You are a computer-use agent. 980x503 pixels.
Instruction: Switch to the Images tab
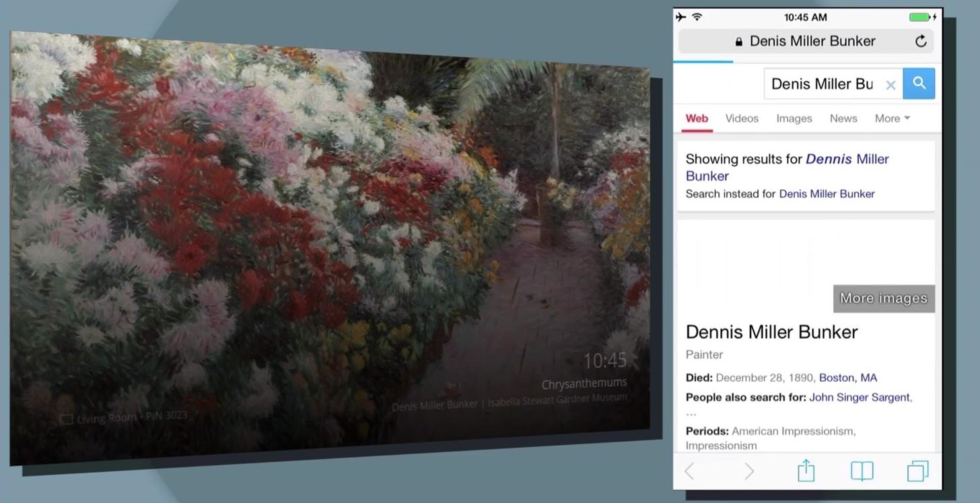(x=794, y=119)
